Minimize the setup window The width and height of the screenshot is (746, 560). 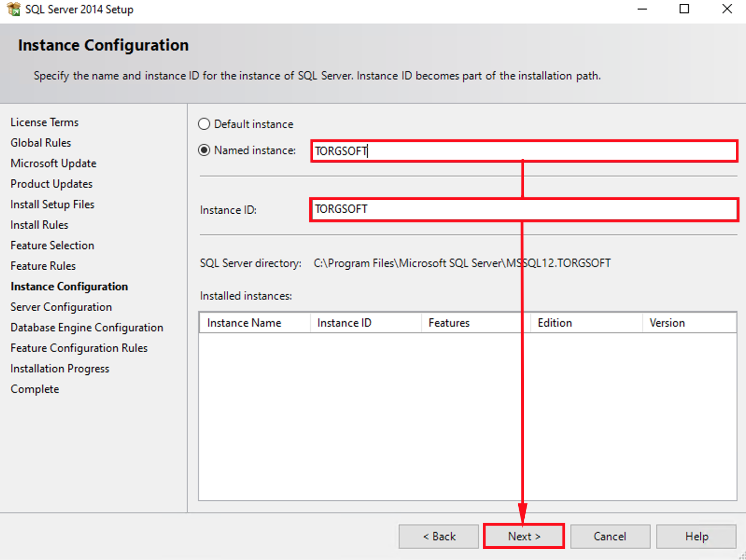642,9
